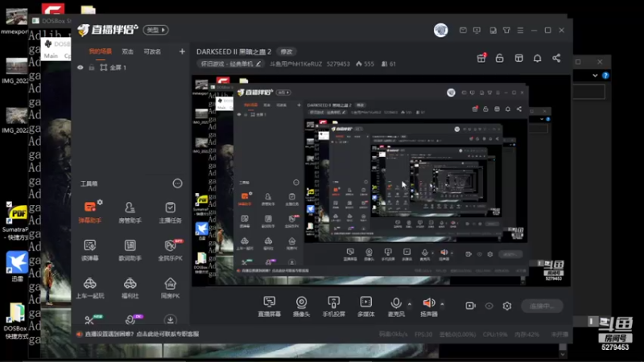Add 多媒体 media source
The height and width of the screenshot is (362, 644).
tap(366, 306)
